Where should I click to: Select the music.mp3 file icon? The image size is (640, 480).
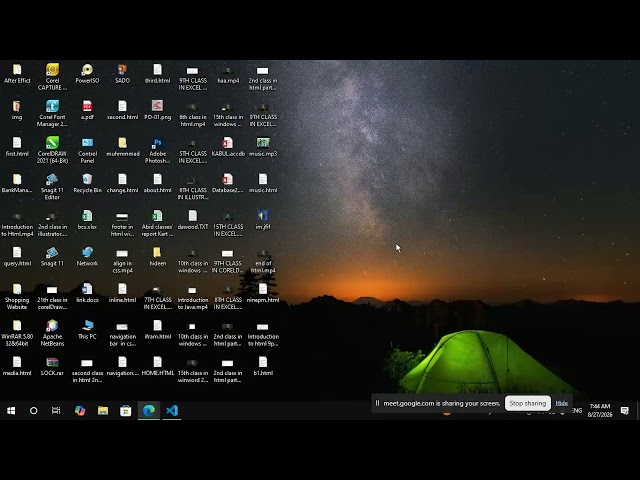[263, 147]
